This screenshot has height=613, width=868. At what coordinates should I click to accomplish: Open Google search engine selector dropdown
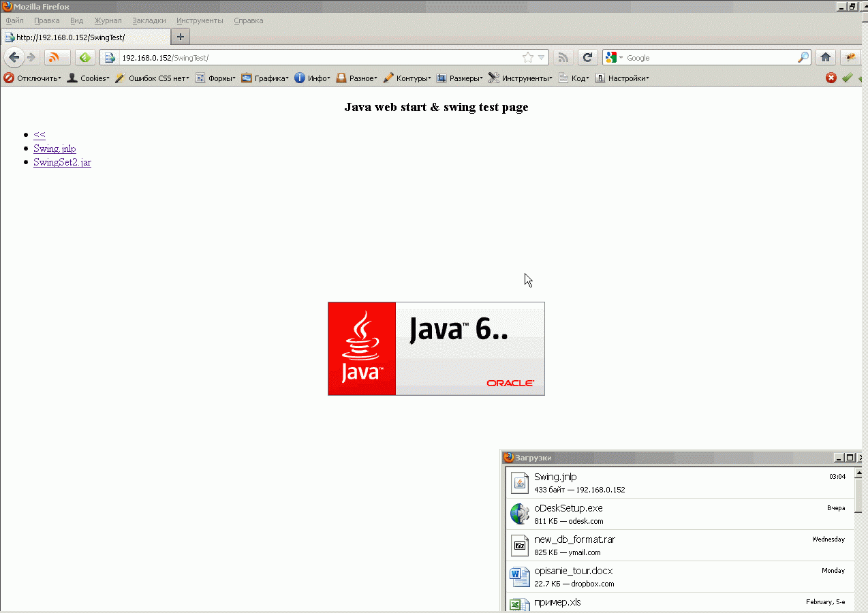(614, 58)
